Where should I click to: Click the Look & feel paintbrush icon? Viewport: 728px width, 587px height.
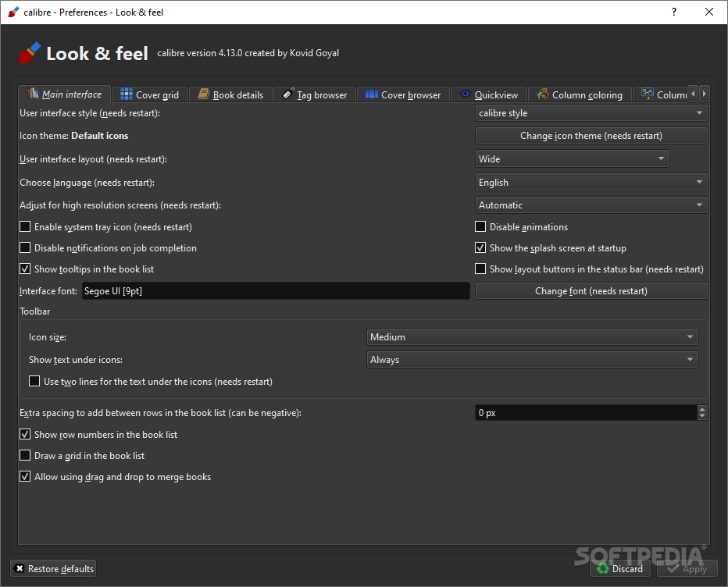[x=29, y=53]
